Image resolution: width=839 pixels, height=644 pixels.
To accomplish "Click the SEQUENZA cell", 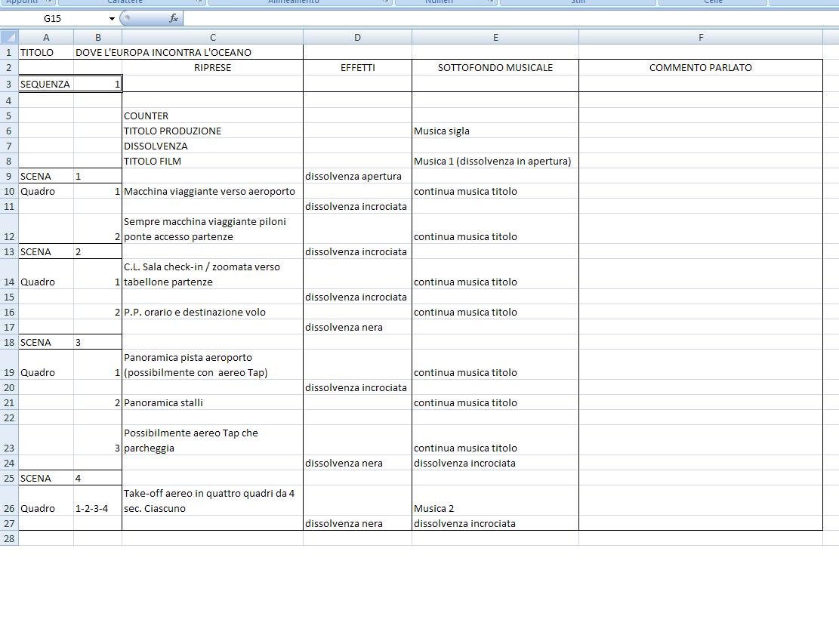I will (x=46, y=84).
